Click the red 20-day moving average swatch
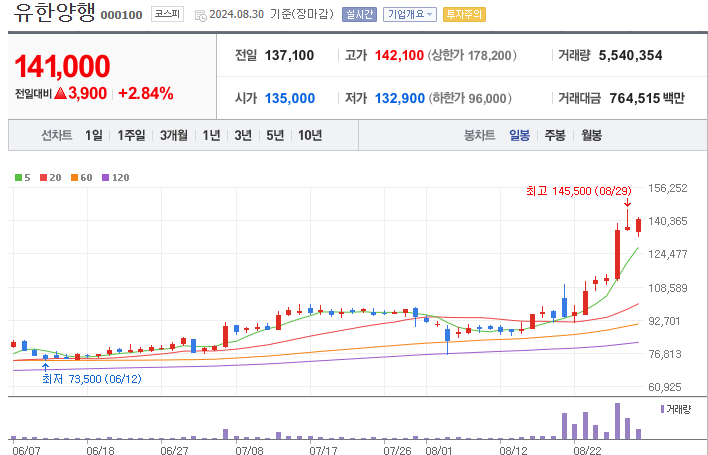This screenshot has height=455, width=708. point(44,177)
